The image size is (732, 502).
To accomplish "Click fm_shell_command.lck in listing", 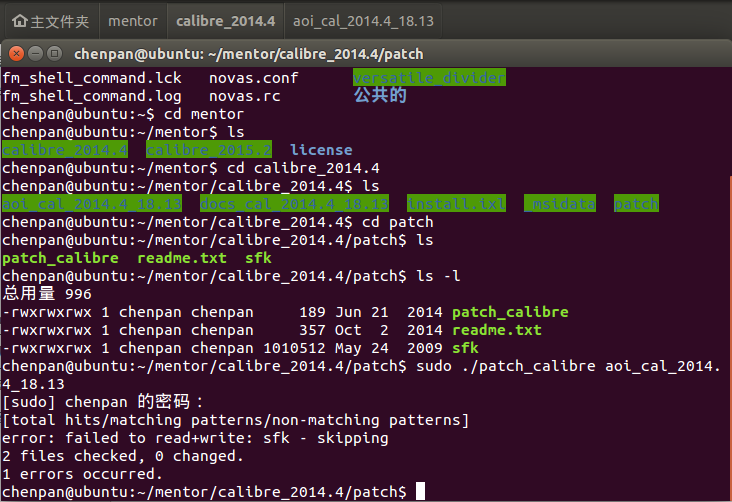I will coord(92,78).
